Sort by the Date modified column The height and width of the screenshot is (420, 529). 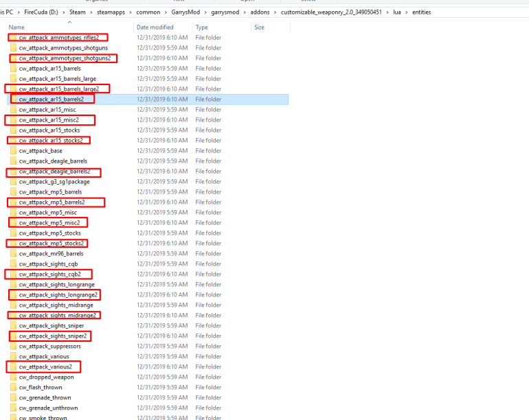click(155, 27)
